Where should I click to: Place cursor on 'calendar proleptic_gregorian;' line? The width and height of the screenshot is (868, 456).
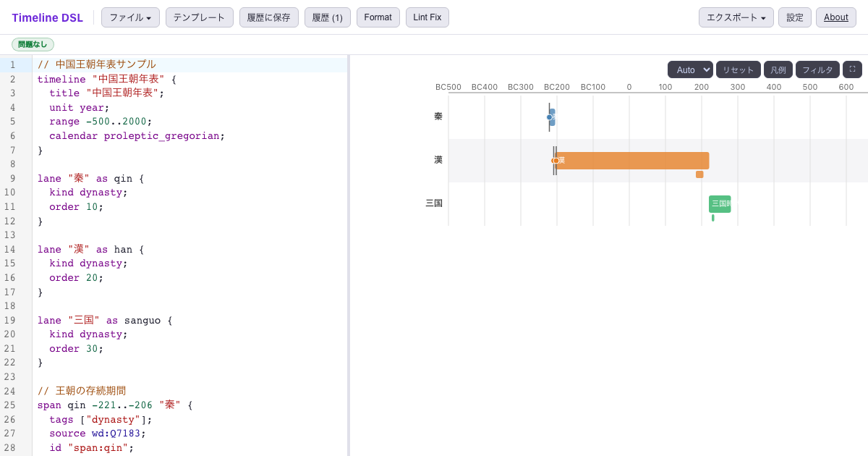pos(137,135)
